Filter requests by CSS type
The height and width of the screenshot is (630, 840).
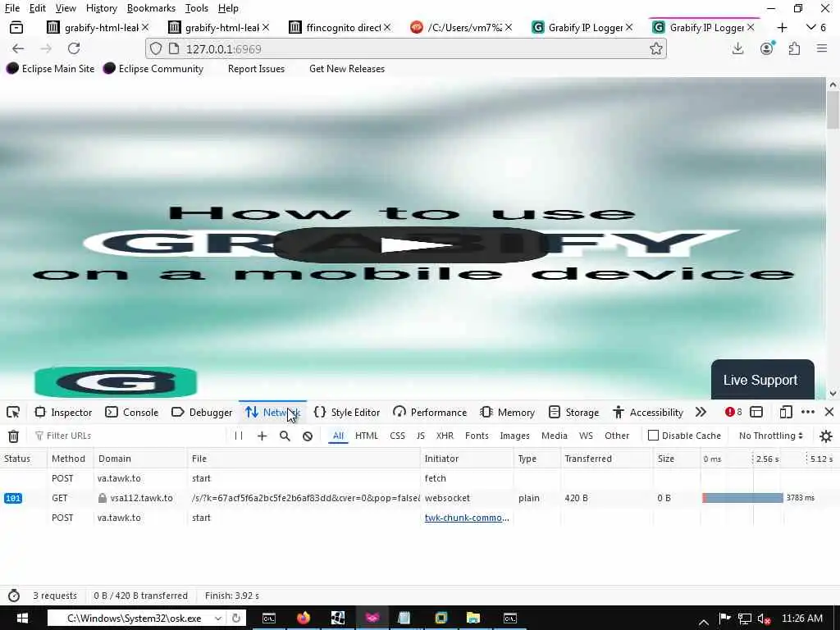pyautogui.click(x=398, y=436)
